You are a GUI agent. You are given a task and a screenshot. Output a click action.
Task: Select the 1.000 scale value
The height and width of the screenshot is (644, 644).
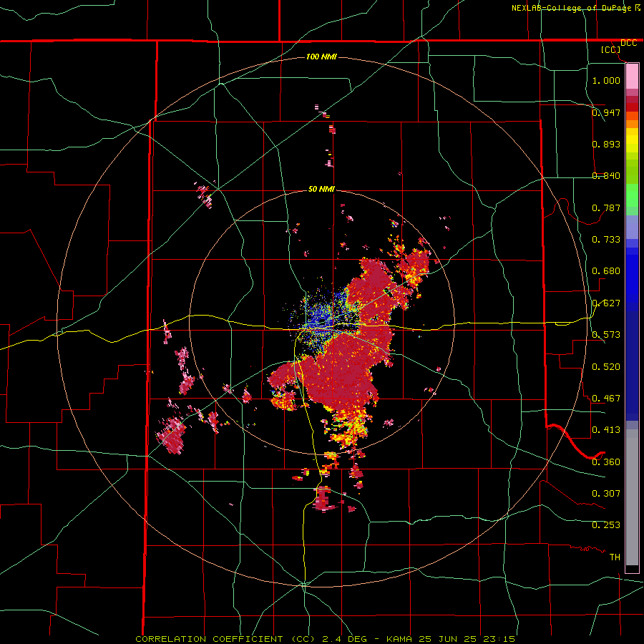[606, 80]
